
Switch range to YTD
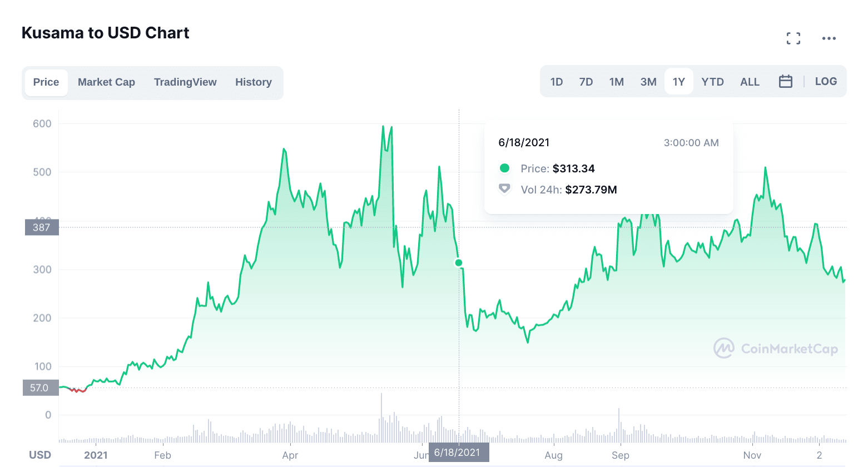coord(712,82)
